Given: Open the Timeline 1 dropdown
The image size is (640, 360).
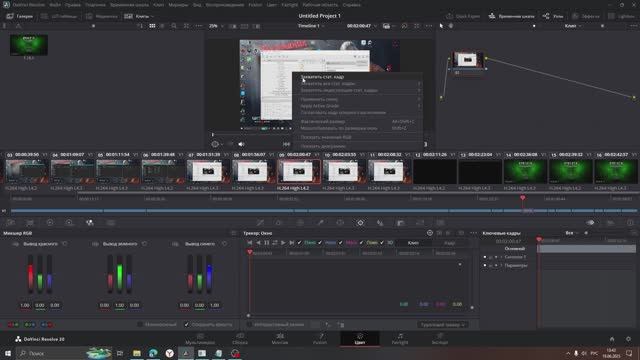Looking at the screenshot, I should click(311, 26).
